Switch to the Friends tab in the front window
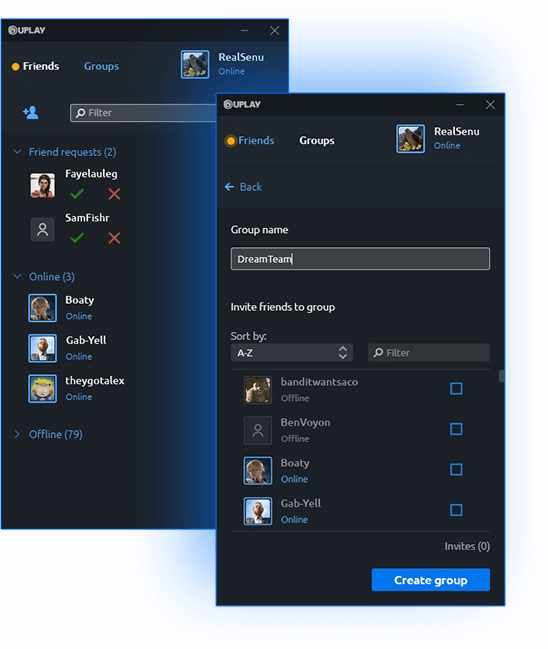The width and height of the screenshot is (548, 649). [x=256, y=141]
